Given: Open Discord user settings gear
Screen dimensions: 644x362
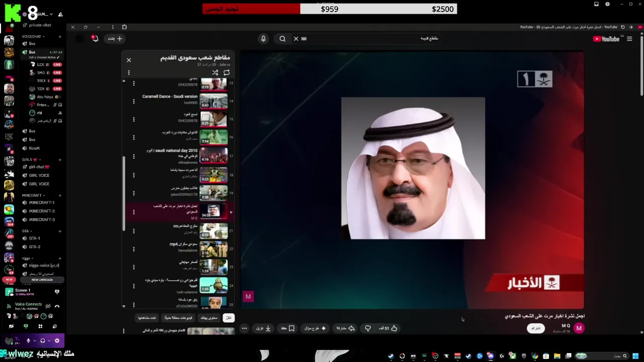Looking at the screenshot, I should [57, 340].
